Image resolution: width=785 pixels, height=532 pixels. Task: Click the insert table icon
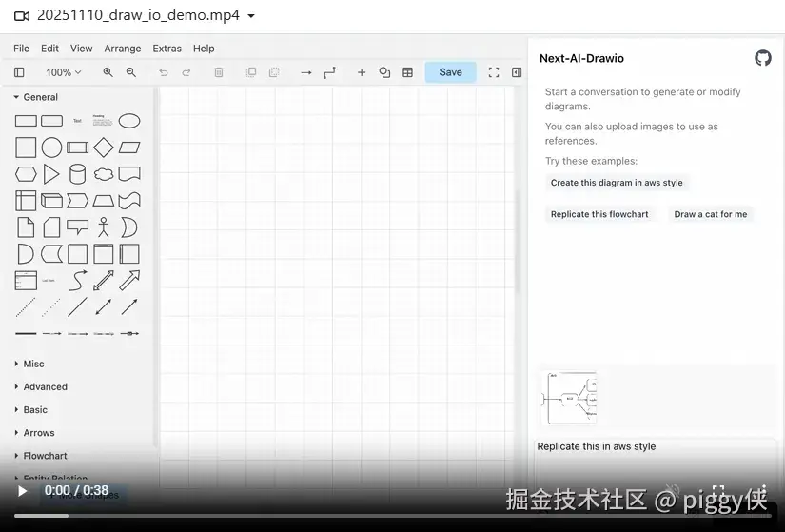pyautogui.click(x=407, y=72)
